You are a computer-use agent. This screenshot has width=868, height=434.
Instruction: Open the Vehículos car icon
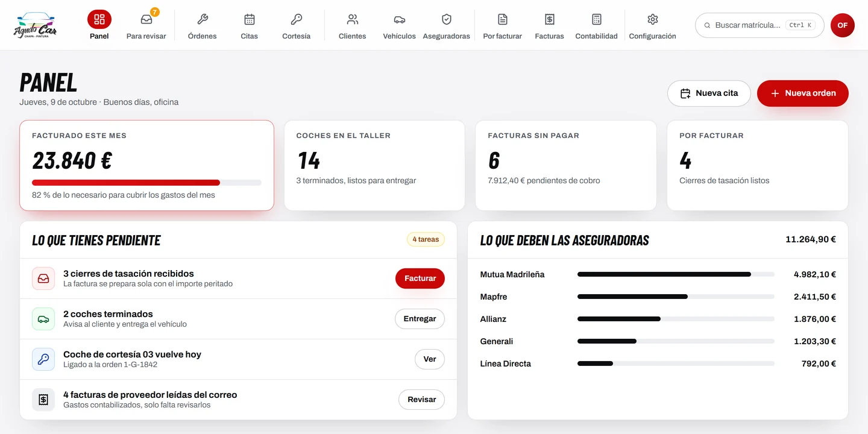(400, 19)
